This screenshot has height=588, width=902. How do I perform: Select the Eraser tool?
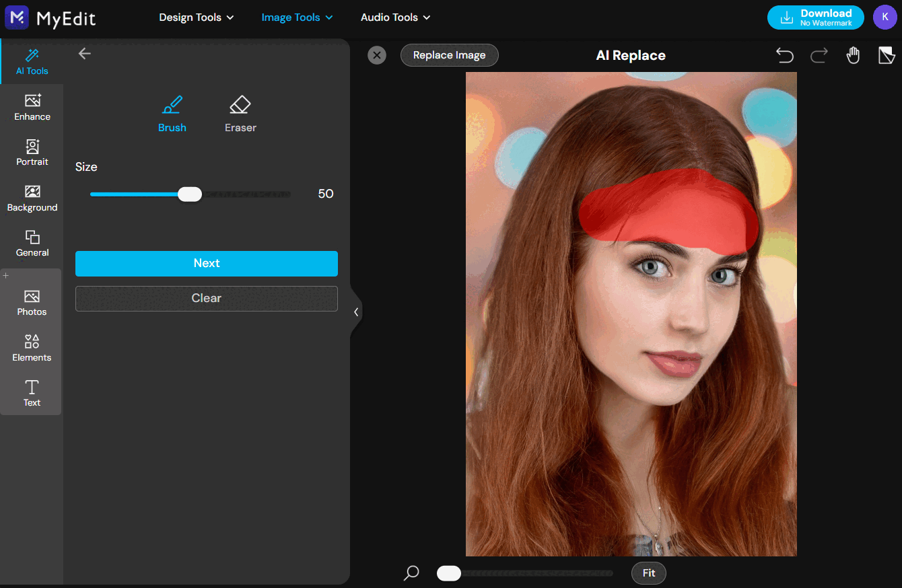240,114
